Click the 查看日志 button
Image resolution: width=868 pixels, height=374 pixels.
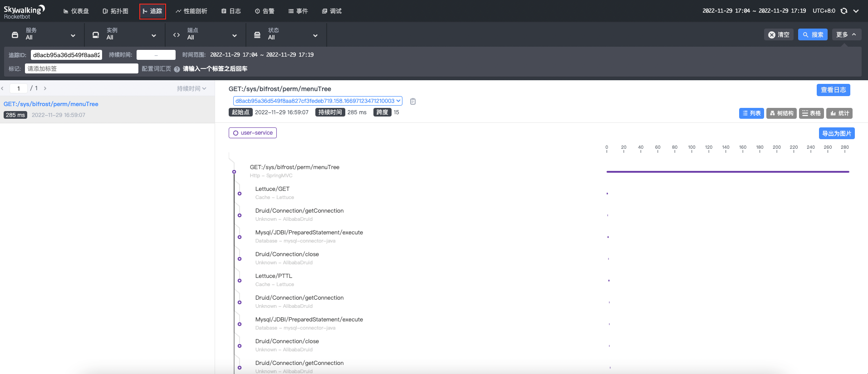coord(833,90)
